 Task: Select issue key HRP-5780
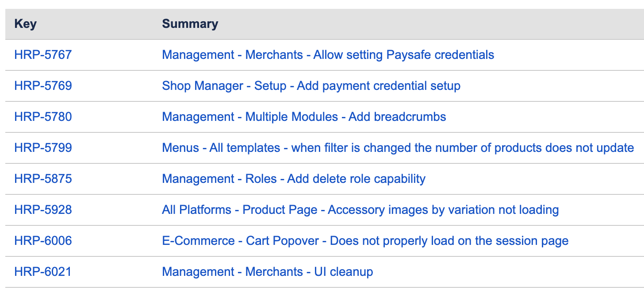43,117
